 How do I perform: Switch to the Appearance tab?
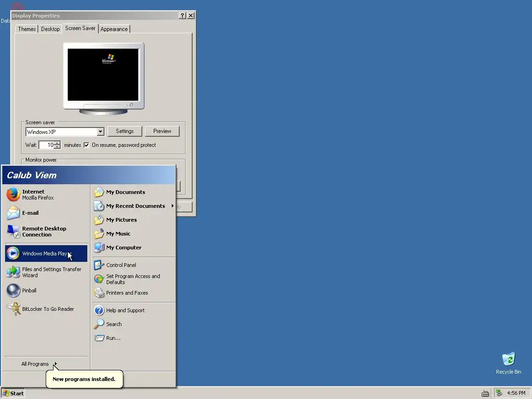(x=114, y=29)
